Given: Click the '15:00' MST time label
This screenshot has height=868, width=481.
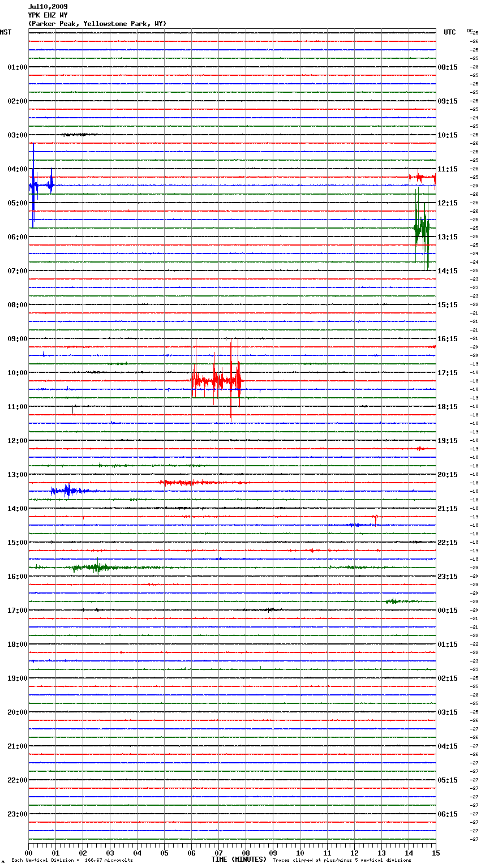Looking at the screenshot, I should [17, 543].
